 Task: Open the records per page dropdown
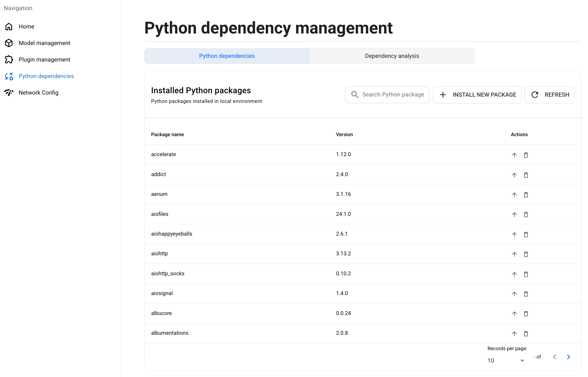[x=506, y=360]
